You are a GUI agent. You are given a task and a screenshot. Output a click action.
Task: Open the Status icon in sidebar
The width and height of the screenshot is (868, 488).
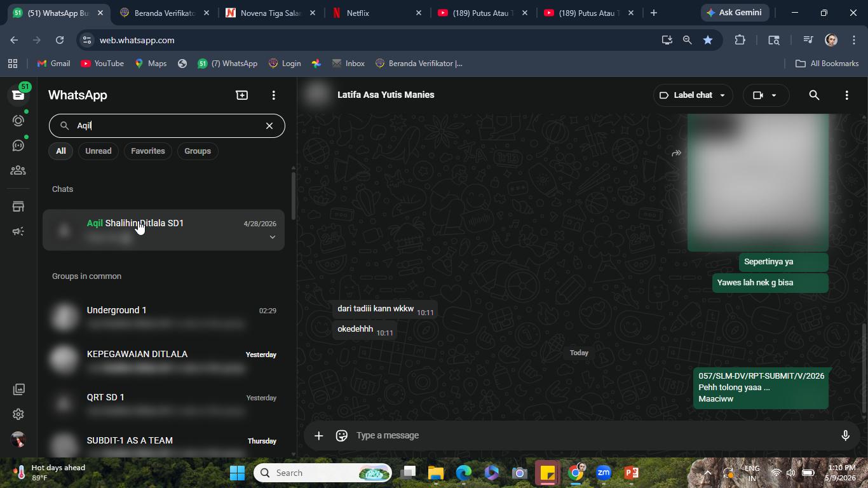(18, 120)
